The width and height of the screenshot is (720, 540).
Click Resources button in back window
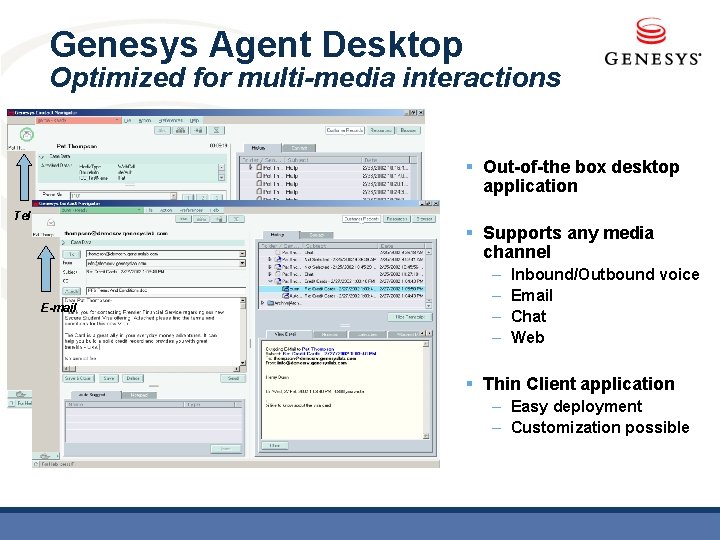click(381, 130)
